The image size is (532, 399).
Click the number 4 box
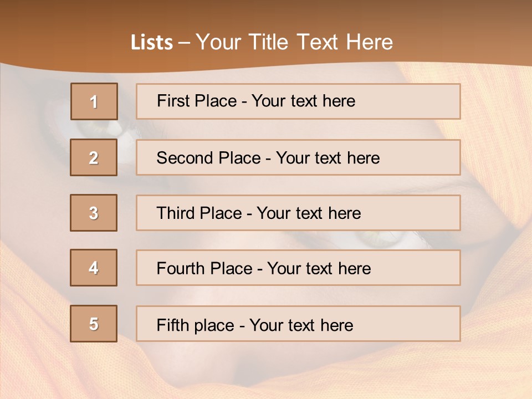point(94,268)
